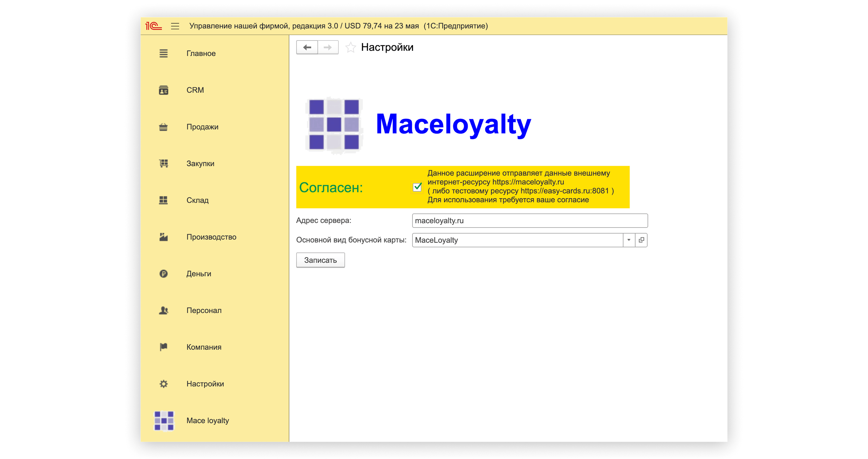
Task: Click the Согласен: green label
Action: (x=331, y=187)
